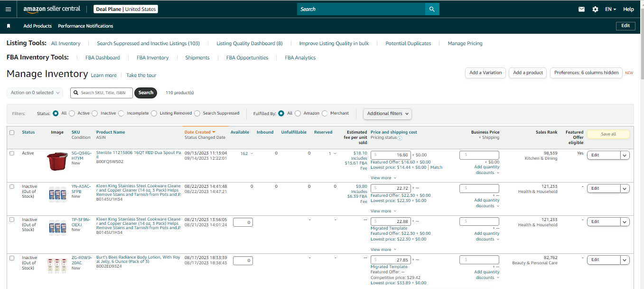Open Add Products in navigation bar
The height and width of the screenshot is (289, 644).
pyautogui.click(x=37, y=26)
